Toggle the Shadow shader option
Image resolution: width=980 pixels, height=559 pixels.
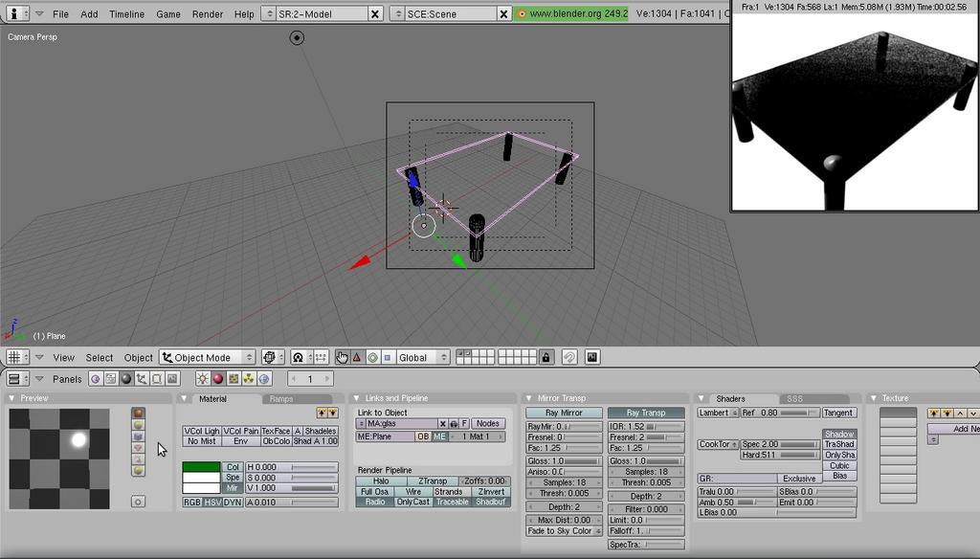tap(839, 434)
